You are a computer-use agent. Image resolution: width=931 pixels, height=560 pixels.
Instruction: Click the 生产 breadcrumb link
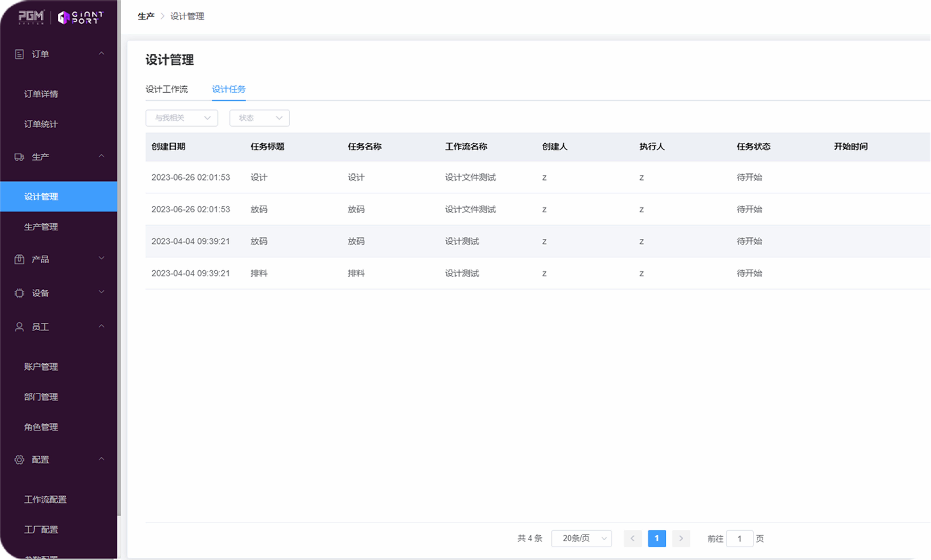click(146, 16)
